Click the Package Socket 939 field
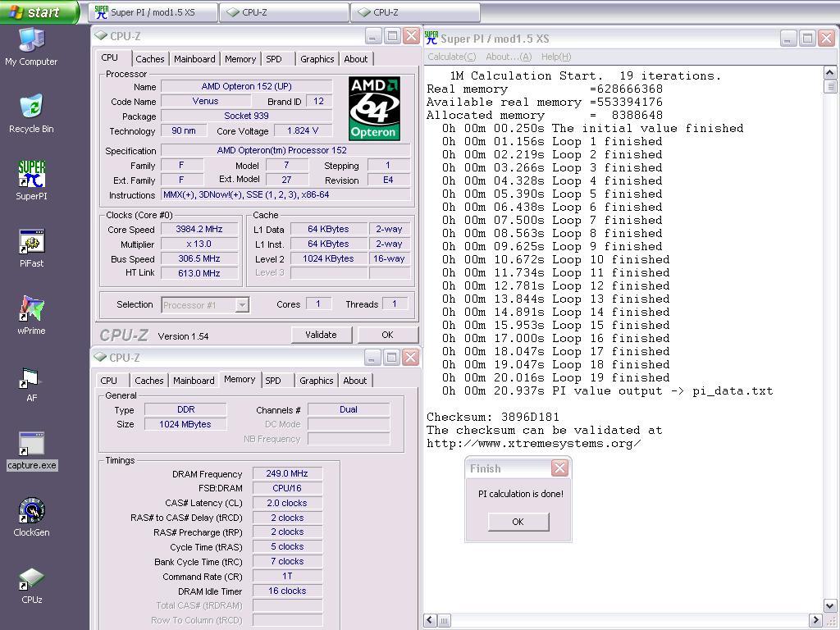Image resolution: width=840 pixels, height=630 pixels. click(x=246, y=116)
